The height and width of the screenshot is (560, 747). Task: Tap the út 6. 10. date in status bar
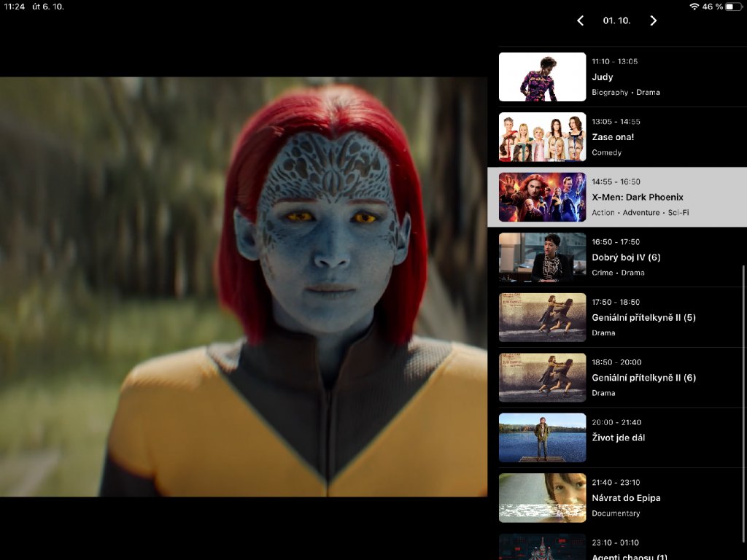coord(47,7)
